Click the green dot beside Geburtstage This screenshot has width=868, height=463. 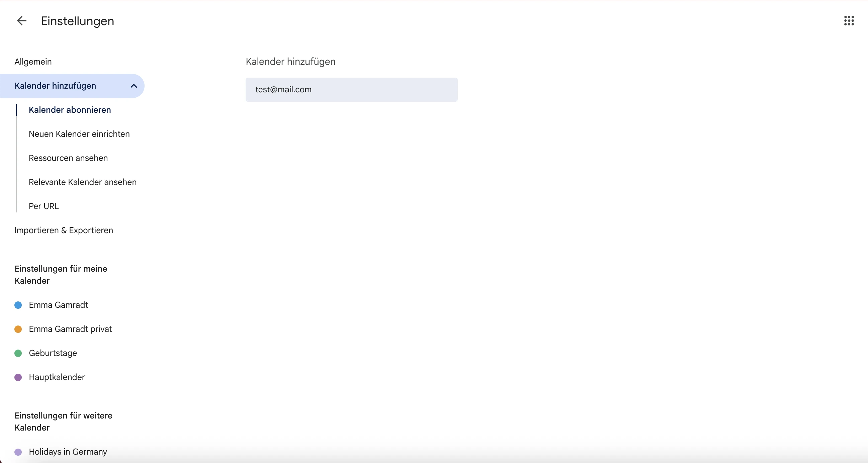click(x=18, y=353)
